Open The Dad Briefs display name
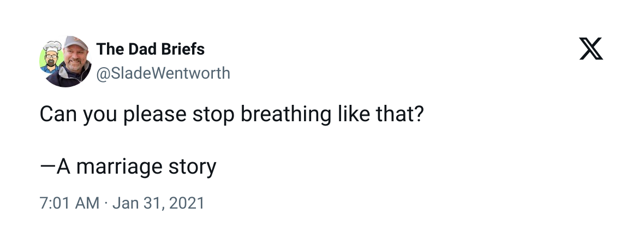 (x=150, y=49)
